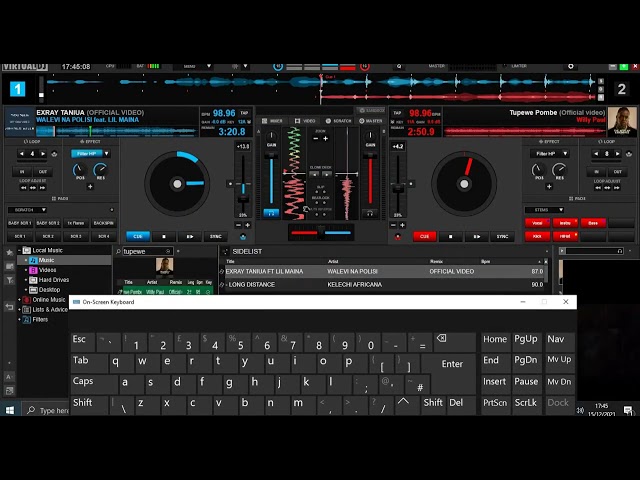This screenshot has height=480, width=640.
Task: Open the Windows Start menu
Action: 10,410
